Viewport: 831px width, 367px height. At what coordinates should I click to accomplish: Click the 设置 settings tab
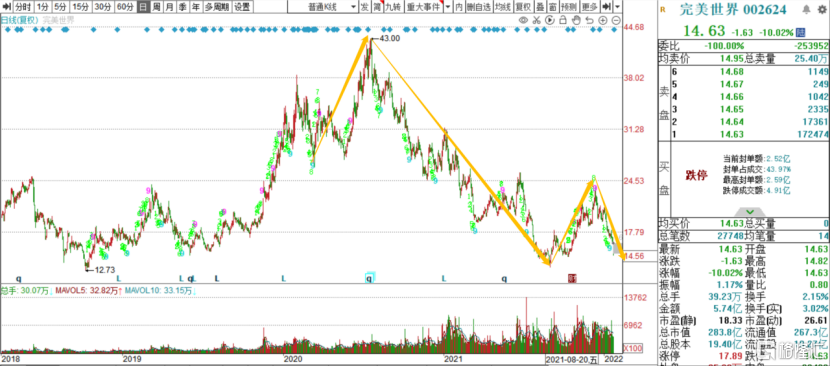[x=243, y=7]
